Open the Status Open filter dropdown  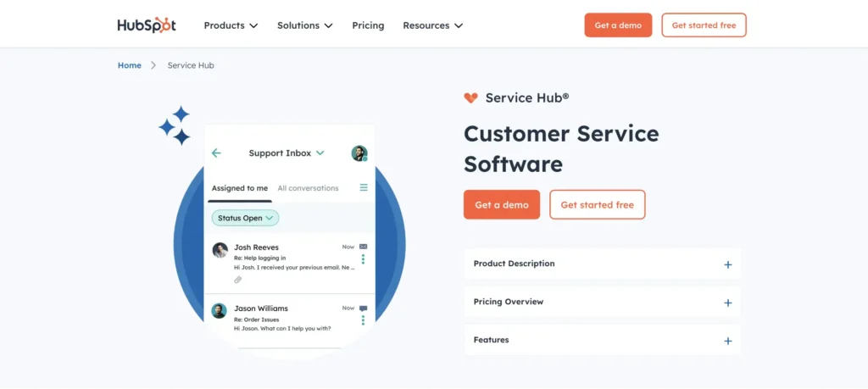coord(245,218)
